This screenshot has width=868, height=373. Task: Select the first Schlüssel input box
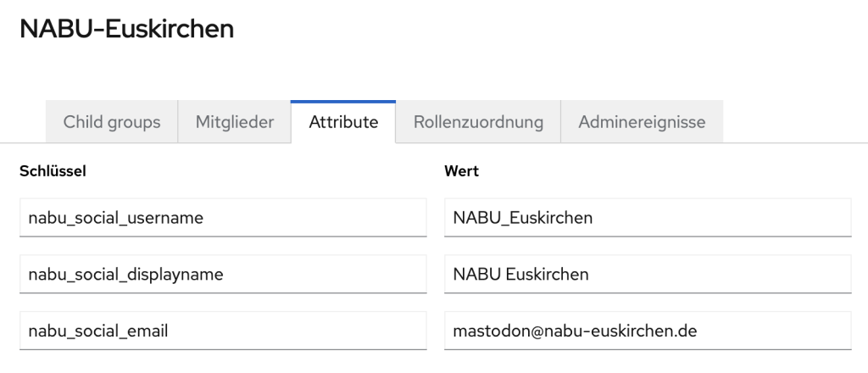223,218
